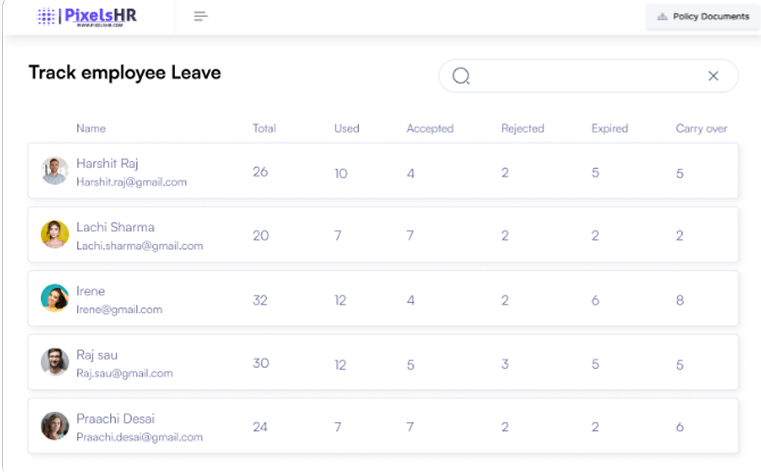
Task: Click the Rejected column header
Action: point(522,129)
